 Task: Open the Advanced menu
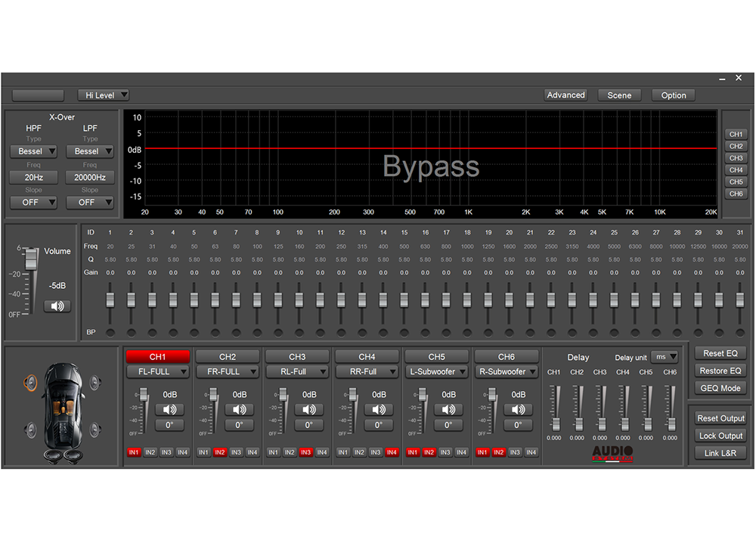(x=565, y=95)
